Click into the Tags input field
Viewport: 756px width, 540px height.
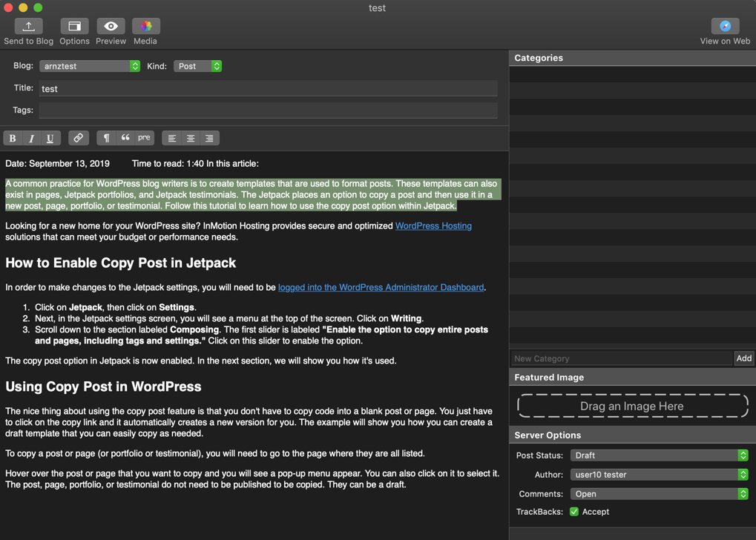pos(268,111)
